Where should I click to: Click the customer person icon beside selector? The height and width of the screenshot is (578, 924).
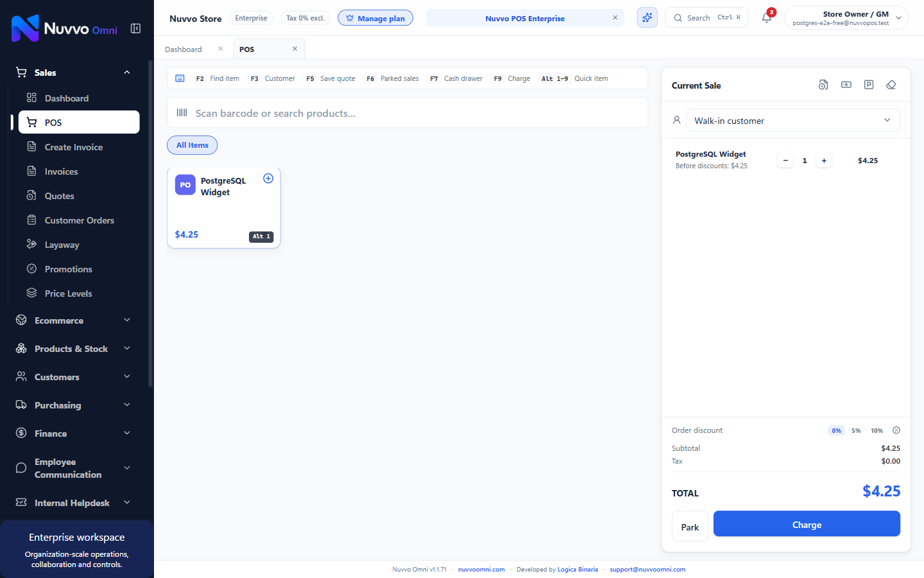[676, 120]
